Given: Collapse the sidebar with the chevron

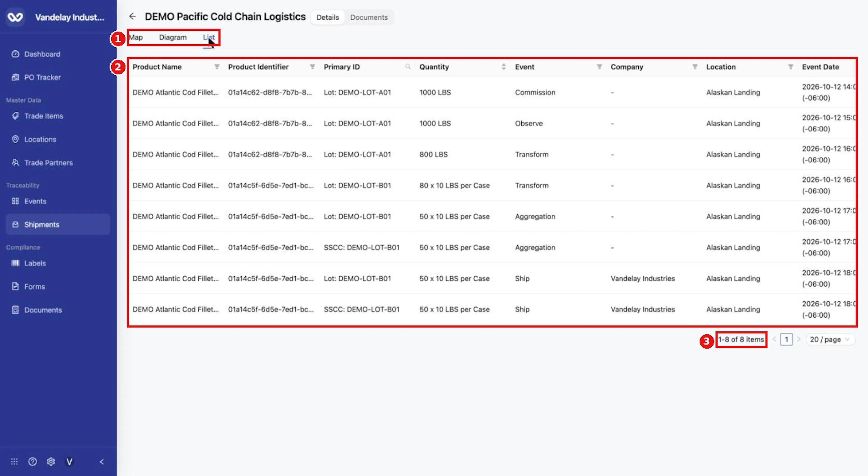Looking at the screenshot, I should (101, 462).
